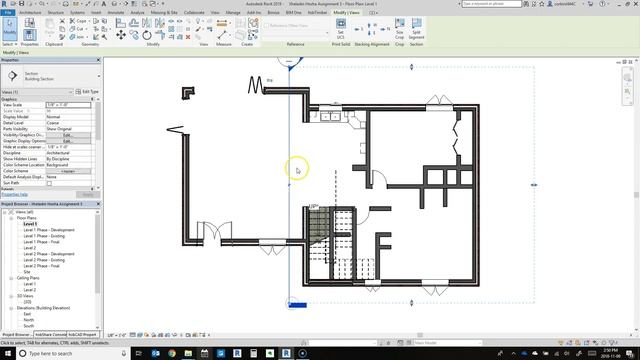
Task: Collapse the 3D Views tree node
Action: 11,296
